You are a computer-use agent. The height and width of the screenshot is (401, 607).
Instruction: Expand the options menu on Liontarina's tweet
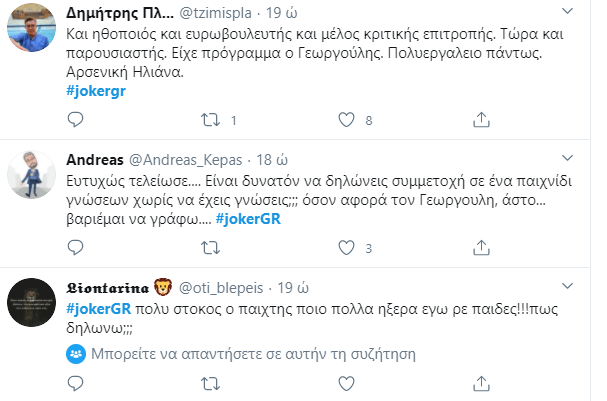[x=567, y=286]
